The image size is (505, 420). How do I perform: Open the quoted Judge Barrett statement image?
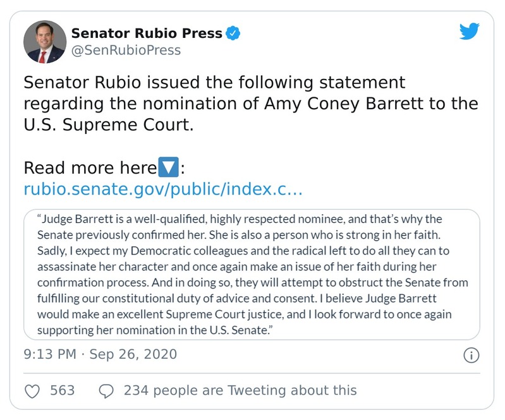click(253, 274)
